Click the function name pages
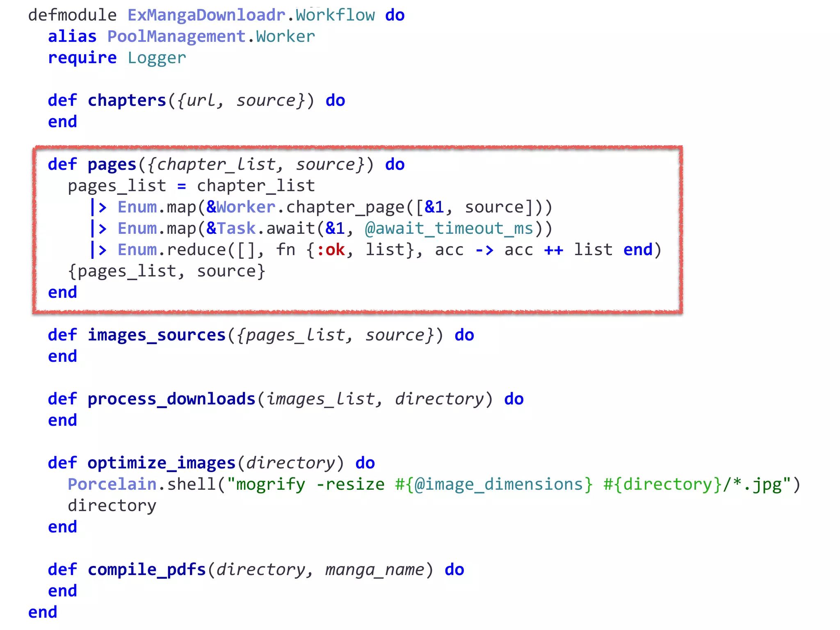Screen dimensions: 840x630 [112, 165]
